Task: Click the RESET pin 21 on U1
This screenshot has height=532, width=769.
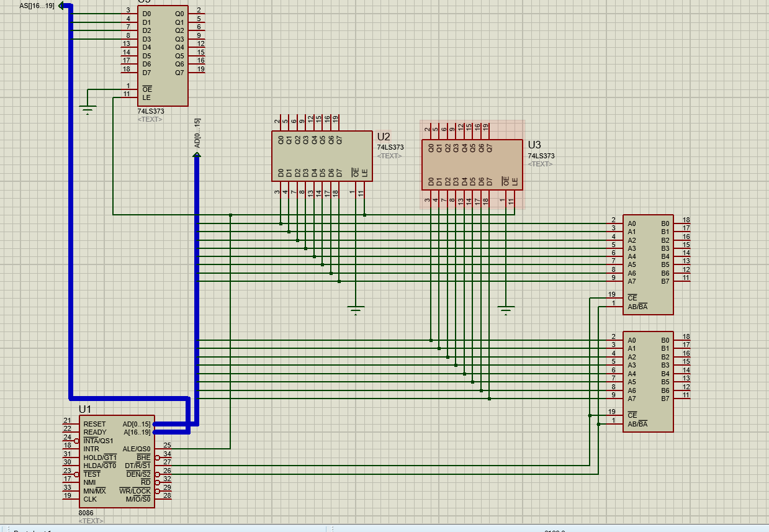Action: coord(70,424)
